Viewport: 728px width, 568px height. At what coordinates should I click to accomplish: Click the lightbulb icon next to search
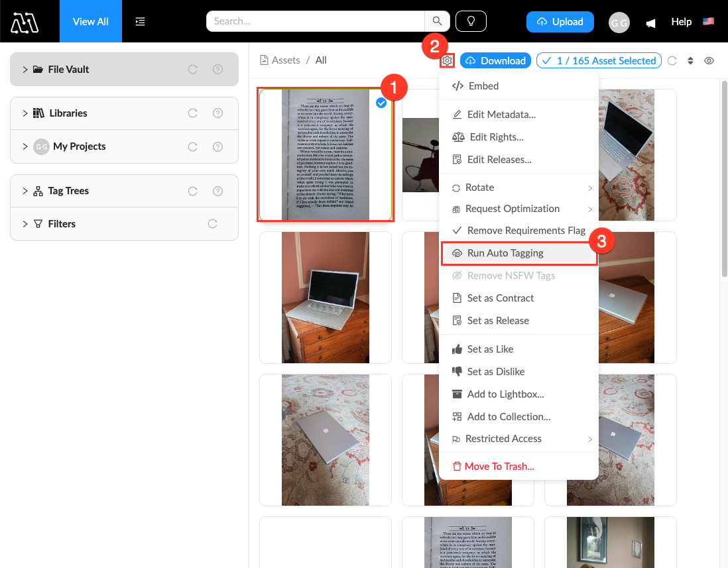point(471,21)
